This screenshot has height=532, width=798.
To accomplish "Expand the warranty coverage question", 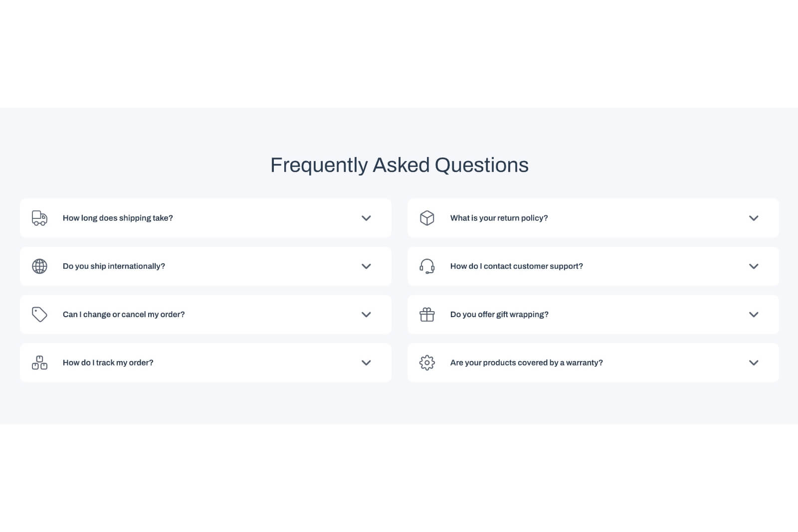I will (754, 362).
